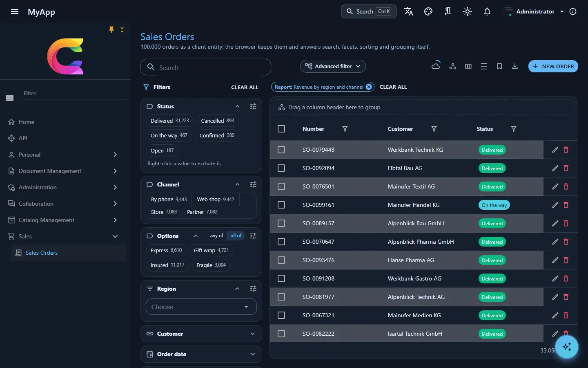Edit order SO-0079448 with the pencil icon
The height and width of the screenshot is (368, 588).
point(555,150)
